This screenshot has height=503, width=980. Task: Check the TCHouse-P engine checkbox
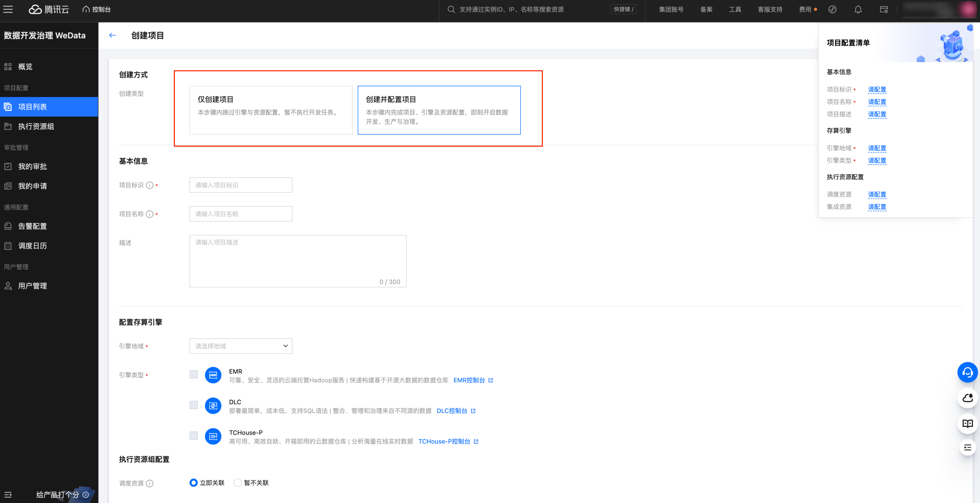(x=194, y=436)
